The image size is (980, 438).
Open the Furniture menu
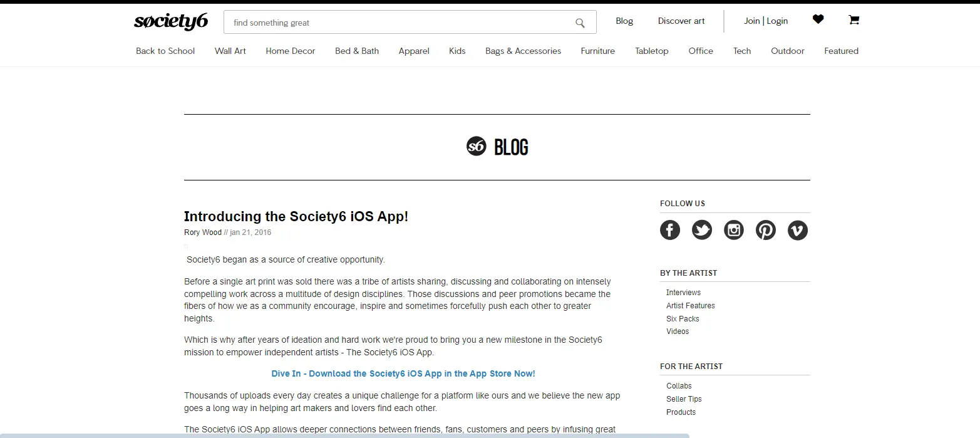point(597,51)
